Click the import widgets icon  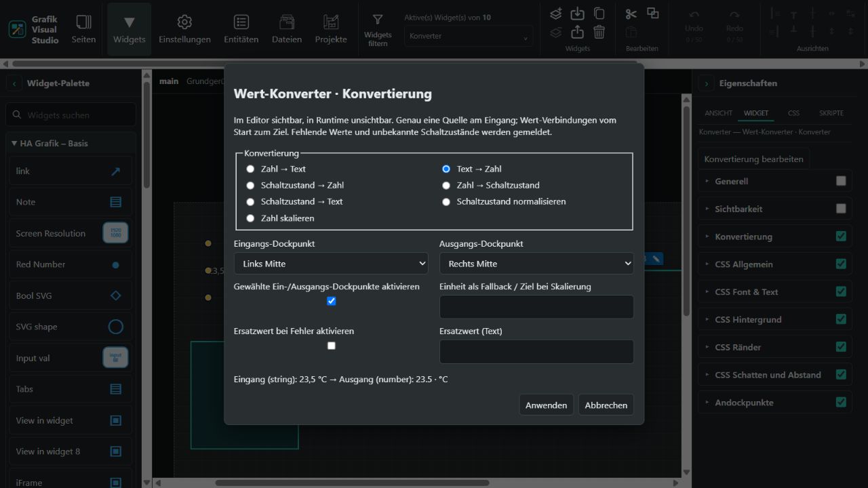[x=577, y=14]
